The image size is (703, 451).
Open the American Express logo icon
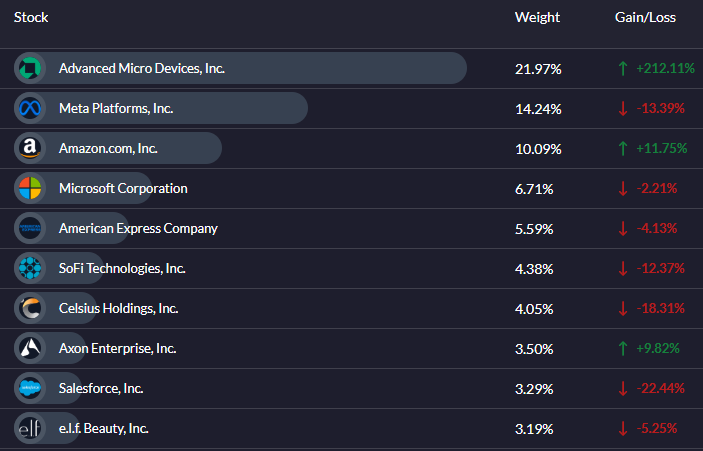click(x=30, y=228)
